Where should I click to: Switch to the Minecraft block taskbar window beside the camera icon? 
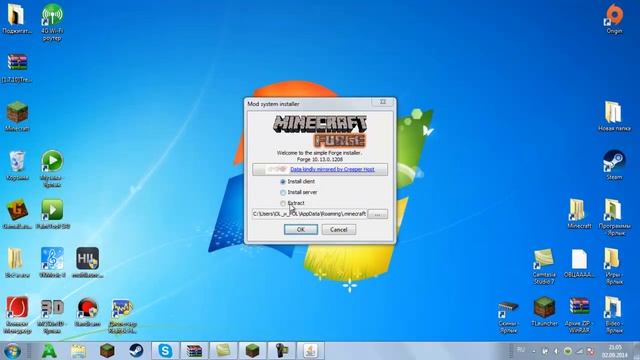(252, 351)
